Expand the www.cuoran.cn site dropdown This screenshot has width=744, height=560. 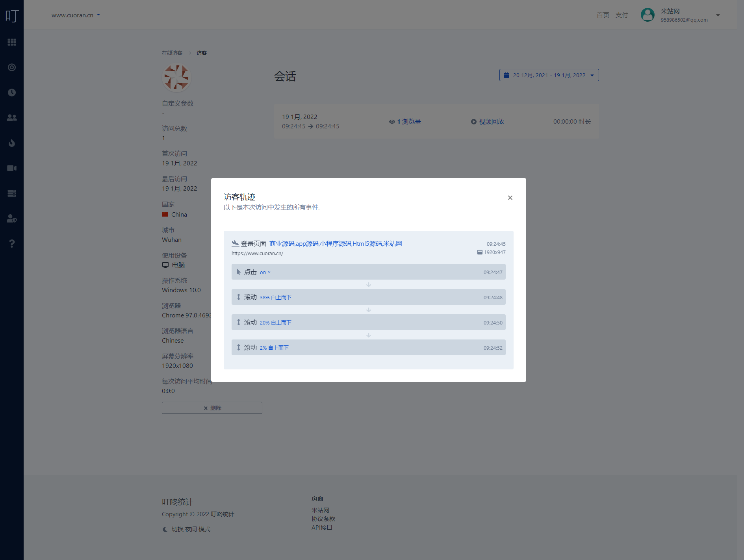(x=76, y=15)
